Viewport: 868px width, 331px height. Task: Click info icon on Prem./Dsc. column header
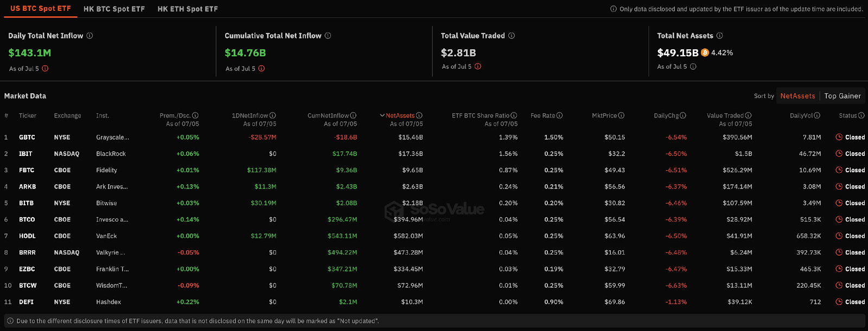[x=195, y=115]
